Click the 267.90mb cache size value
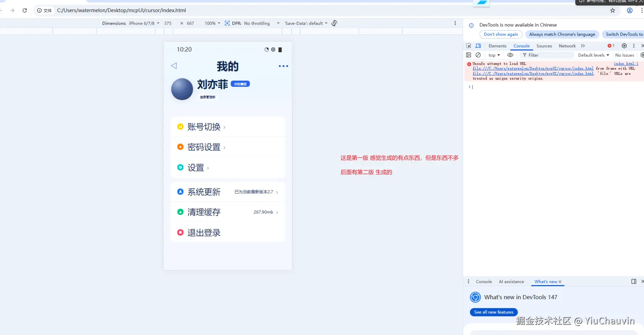The height and width of the screenshot is (335, 644). [x=263, y=212]
